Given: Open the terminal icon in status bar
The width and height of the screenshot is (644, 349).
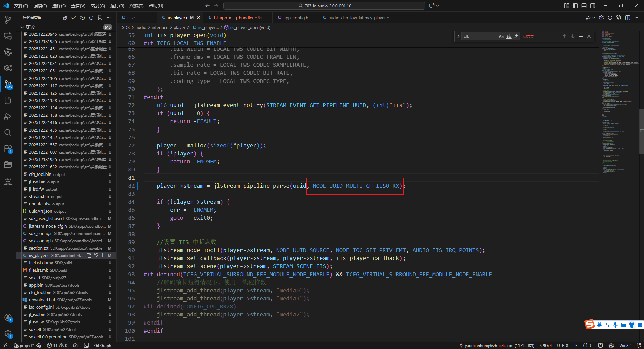Looking at the screenshot, I should click(86, 345).
